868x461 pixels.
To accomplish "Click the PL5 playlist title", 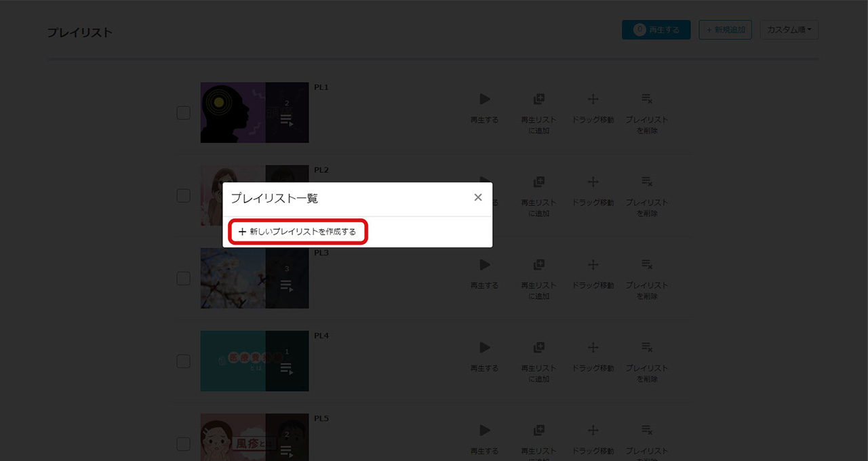I will coord(321,418).
